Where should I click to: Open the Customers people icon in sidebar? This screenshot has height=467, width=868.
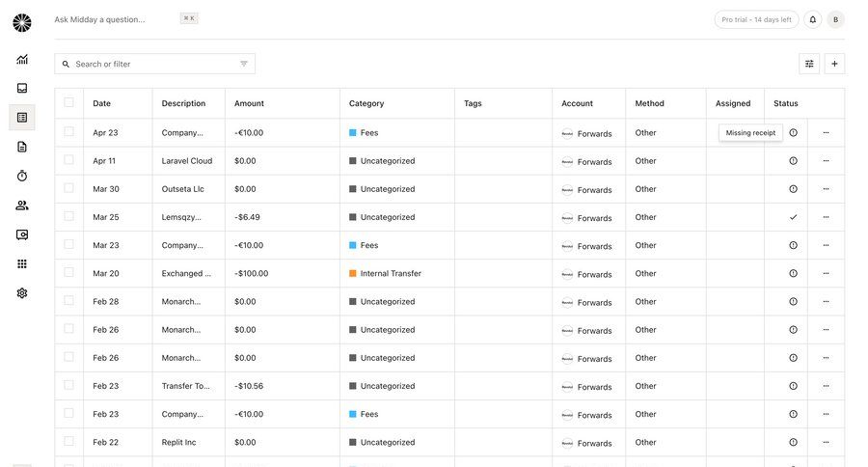tap(22, 206)
